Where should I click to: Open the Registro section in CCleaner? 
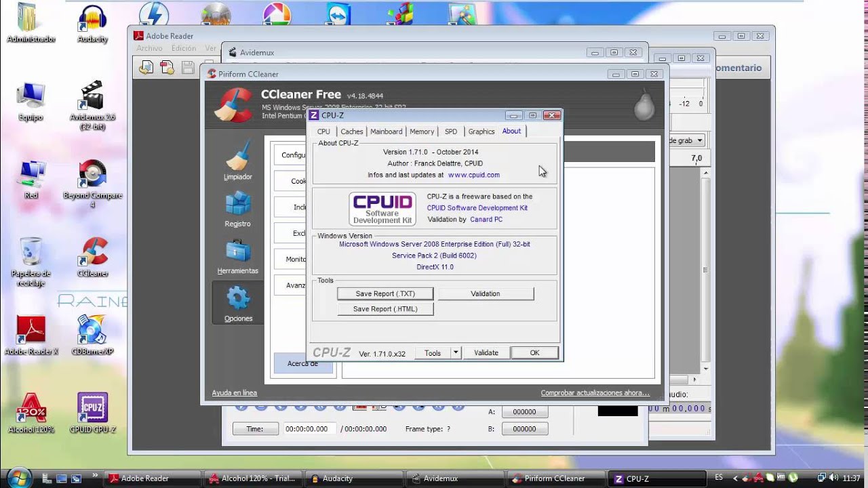238,209
